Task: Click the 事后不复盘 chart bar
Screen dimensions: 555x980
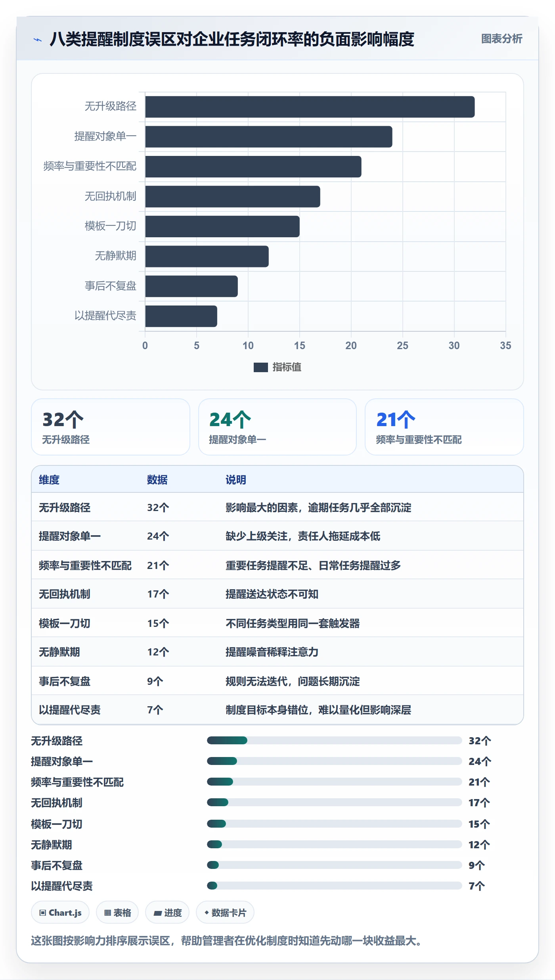Action: [x=191, y=286]
